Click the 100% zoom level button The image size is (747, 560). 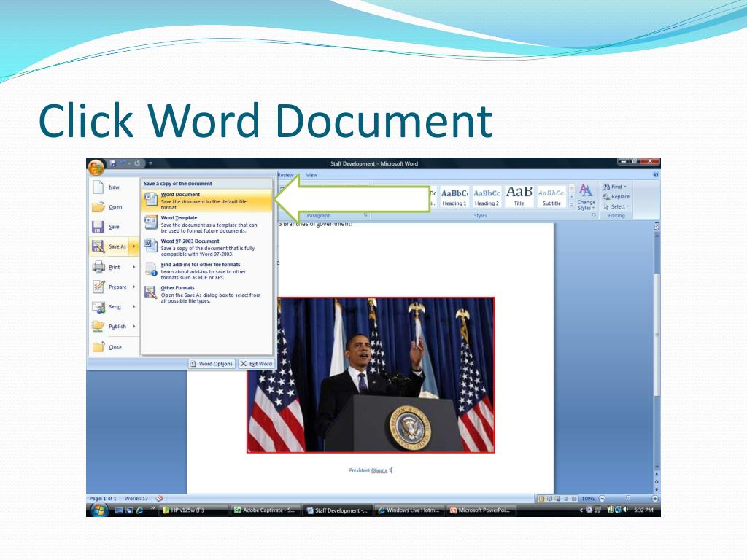(588, 499)
